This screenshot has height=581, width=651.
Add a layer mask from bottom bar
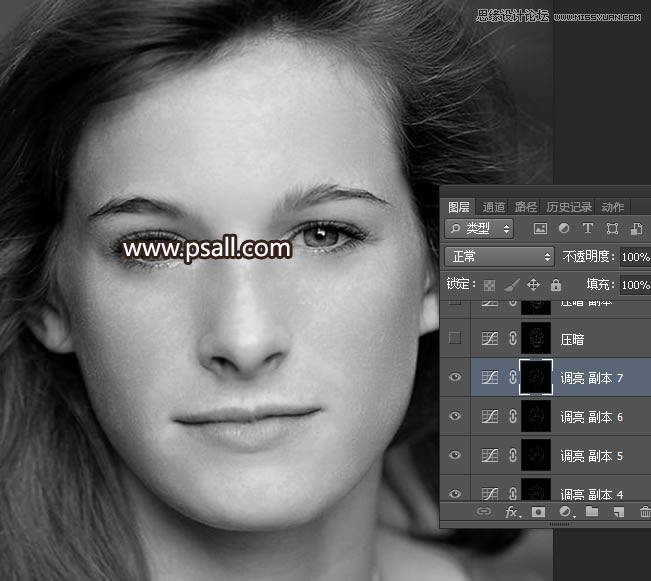tap(539, 512)
